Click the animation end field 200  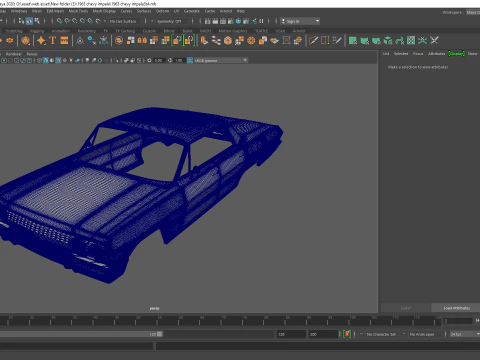tap(323, 334)
